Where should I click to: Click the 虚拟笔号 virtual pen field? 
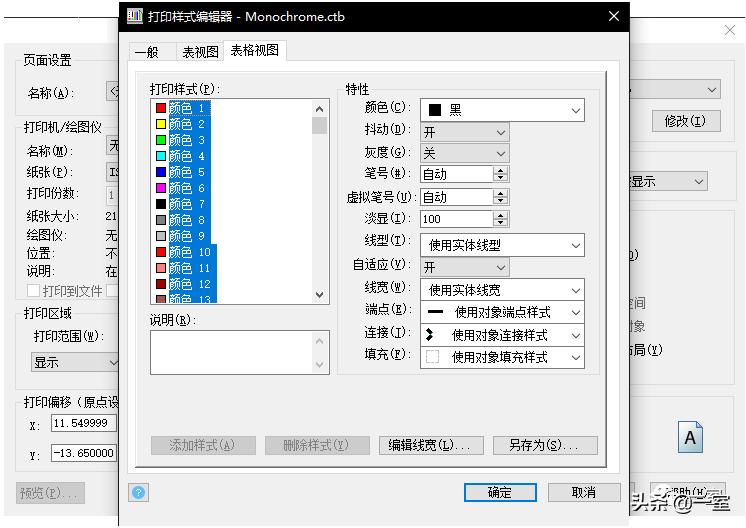click(456, 197)
